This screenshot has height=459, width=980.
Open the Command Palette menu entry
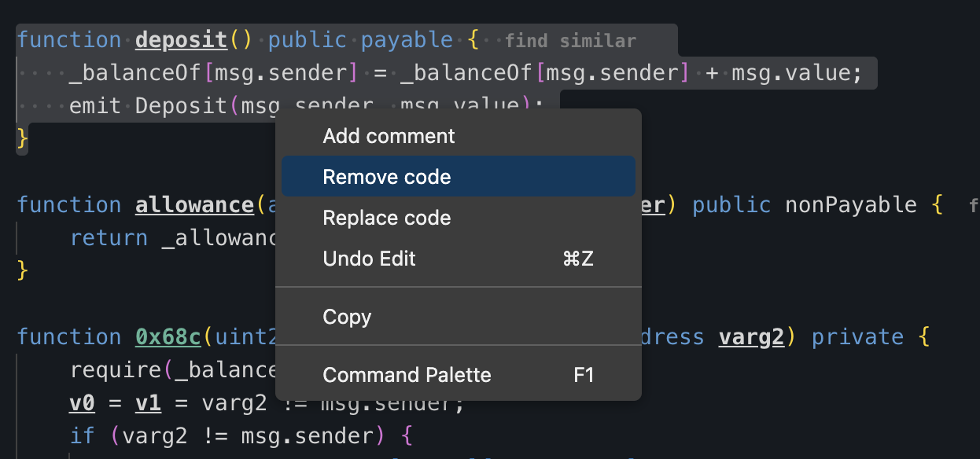pos(407,375)
